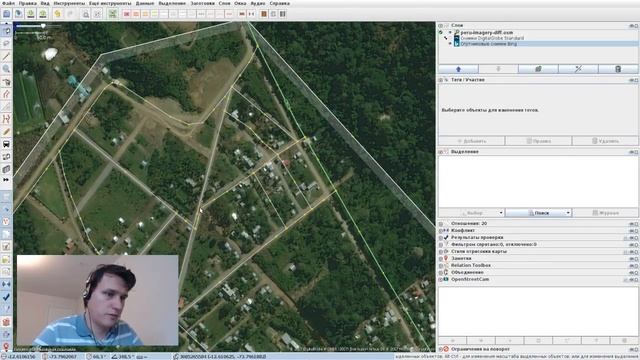Open the search magnifier icon in the toolbar
Screen dimensions: 640x360
click(86, 14)
